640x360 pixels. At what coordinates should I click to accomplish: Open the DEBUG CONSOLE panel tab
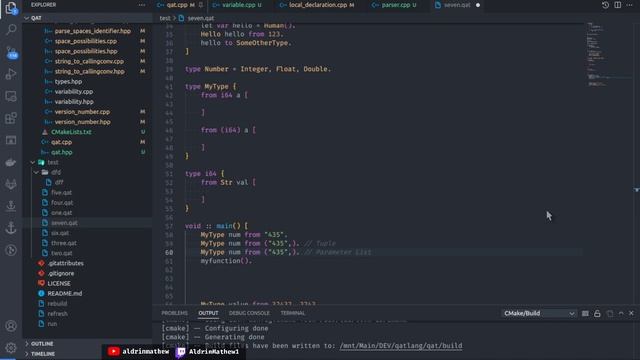(249, 313)
